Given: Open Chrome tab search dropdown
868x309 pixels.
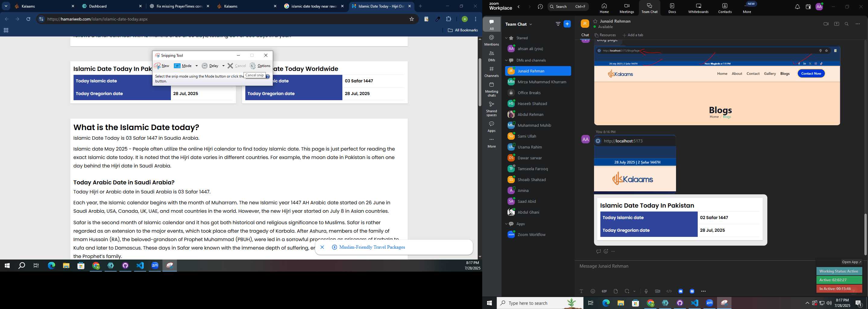Looking at the screenshot, I should pos(6,6).
